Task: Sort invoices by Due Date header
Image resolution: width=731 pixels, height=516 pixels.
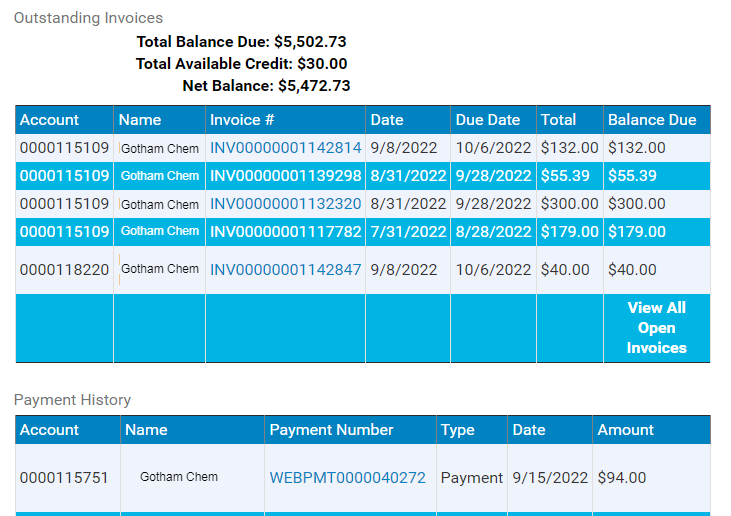Action: click(x=488, y=120)
